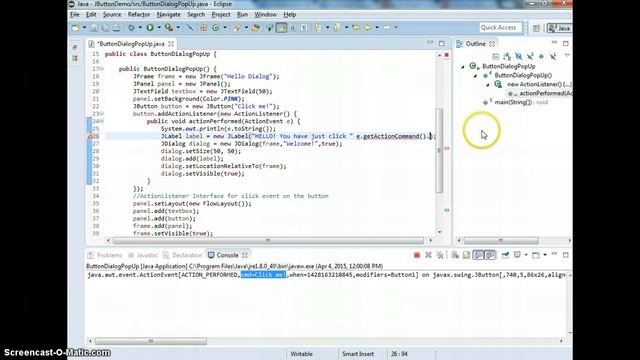The width and height of the screenshot is (640, 360).
Task: Open the Navigate menu
Action: 169,14
